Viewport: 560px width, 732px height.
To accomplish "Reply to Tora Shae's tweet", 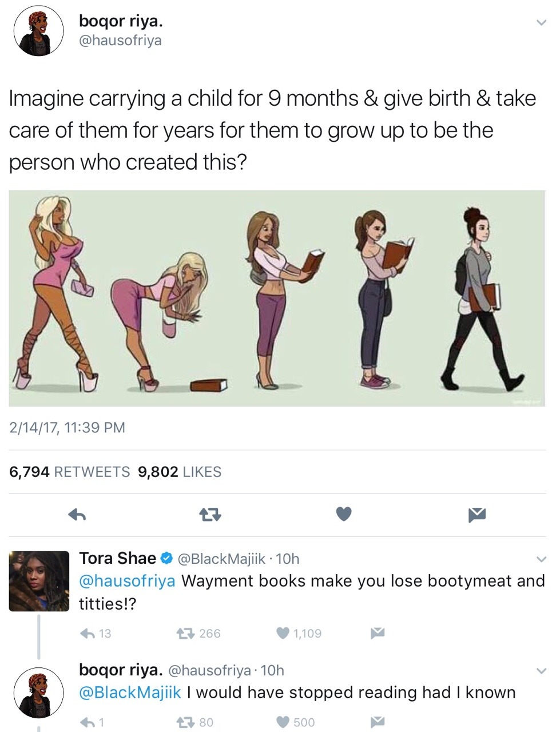I will [x=96, y=633].
